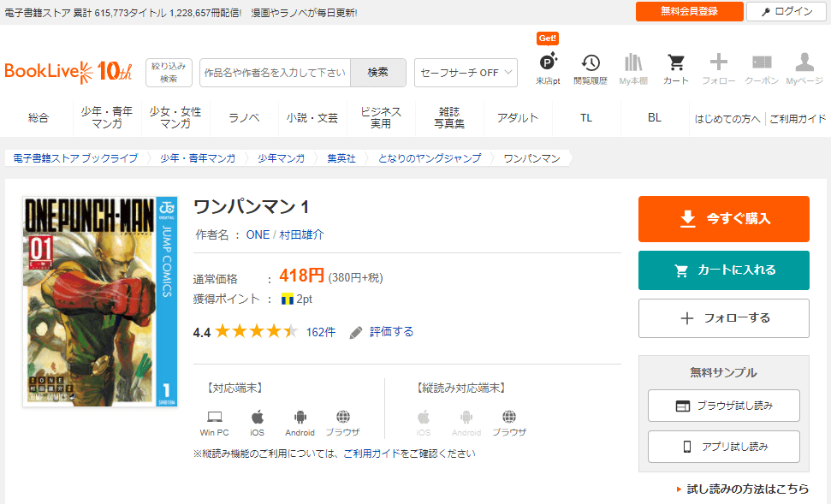Click the ブラウザ試し読み sample button
Image resolution: width=831 pixels, height=504 pixels.
pos(723,406)
